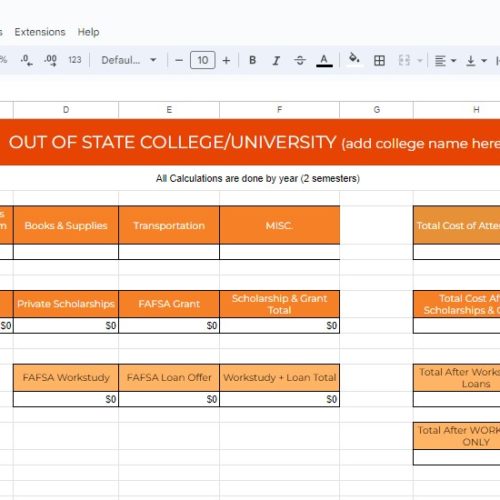Screen dimensions: 500x500
Task: Select Total Cost After Scholarships header cell
Action: [457, 304]
